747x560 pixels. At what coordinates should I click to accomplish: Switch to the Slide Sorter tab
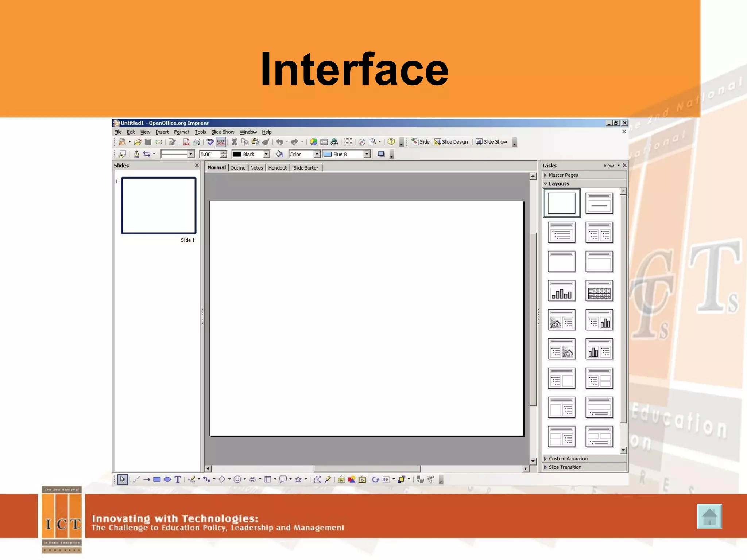coord(306,168)
